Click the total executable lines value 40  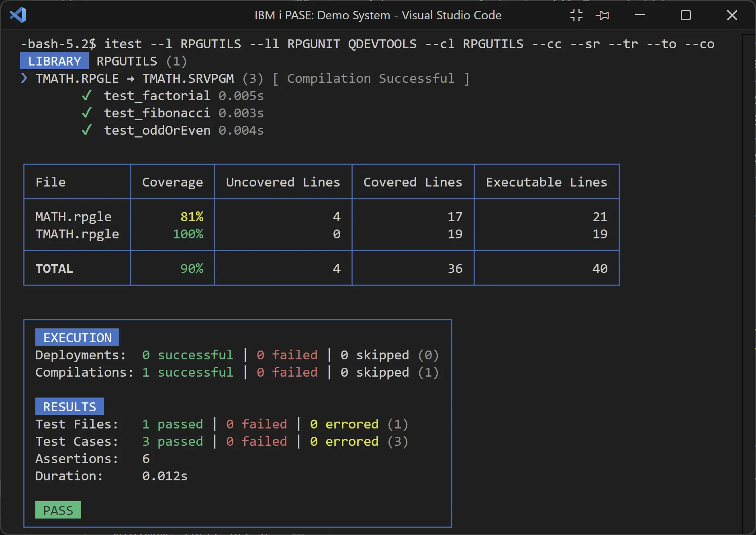(600, 269)
